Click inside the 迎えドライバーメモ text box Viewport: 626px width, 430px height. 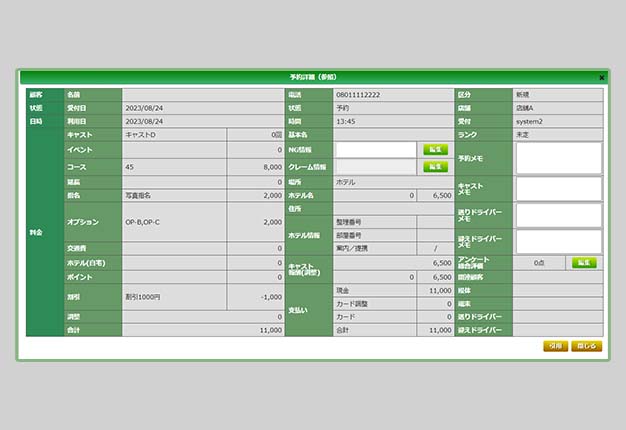pos(559,242)
